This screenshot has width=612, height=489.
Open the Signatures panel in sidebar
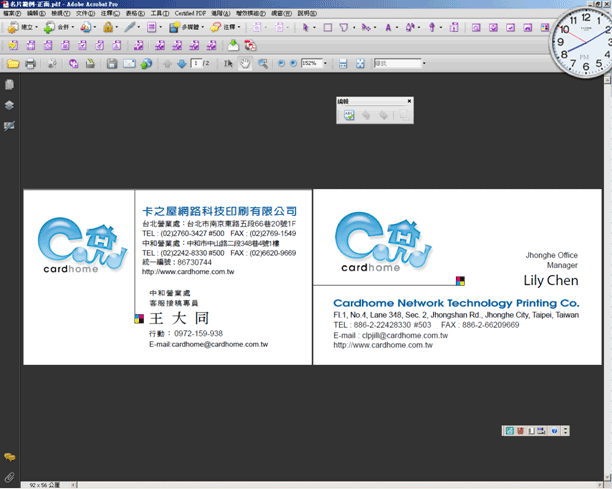[10, 126]
